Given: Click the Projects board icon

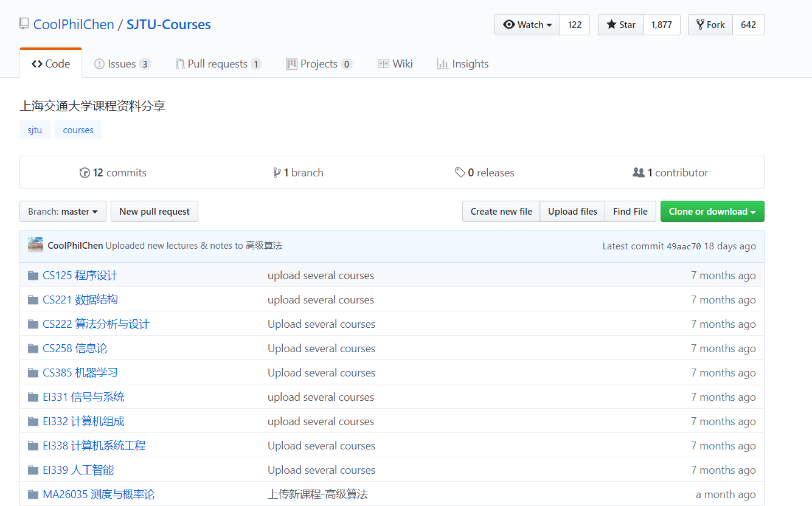Looking at the screenshot, I should (x=291, y=64).
